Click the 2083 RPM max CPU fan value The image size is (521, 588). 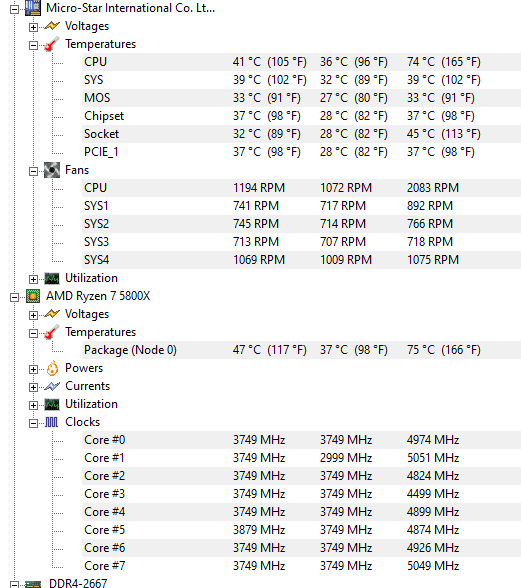[433, 188]
